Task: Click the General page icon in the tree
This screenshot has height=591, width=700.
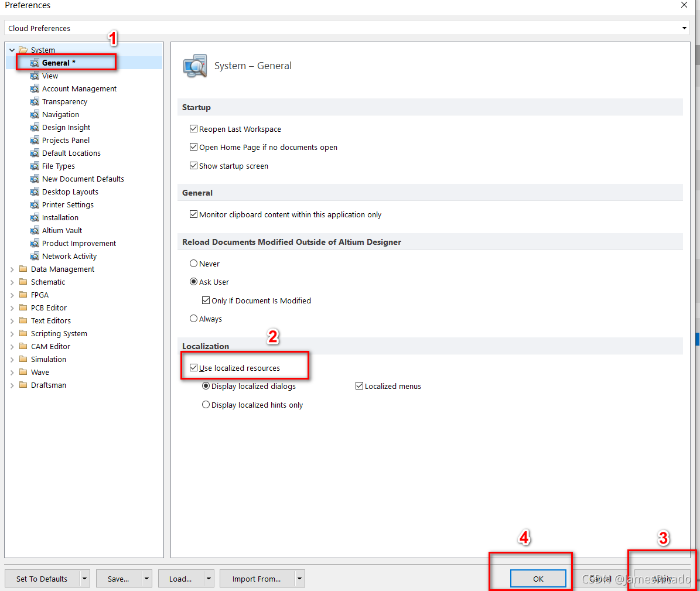Action: point(35,63)
